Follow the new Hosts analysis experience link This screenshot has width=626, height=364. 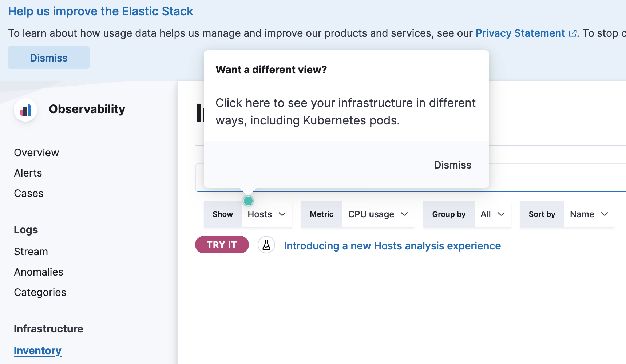click(x=392, y=245)
